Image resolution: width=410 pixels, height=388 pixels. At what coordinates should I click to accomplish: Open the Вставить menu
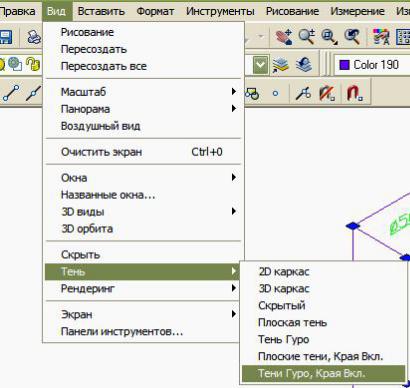101,11
